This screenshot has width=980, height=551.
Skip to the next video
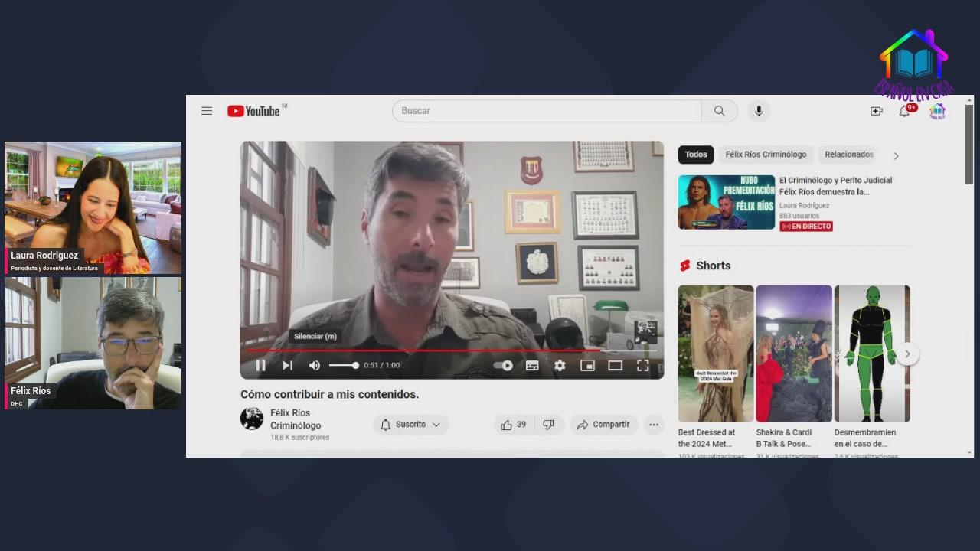[287, 366]
